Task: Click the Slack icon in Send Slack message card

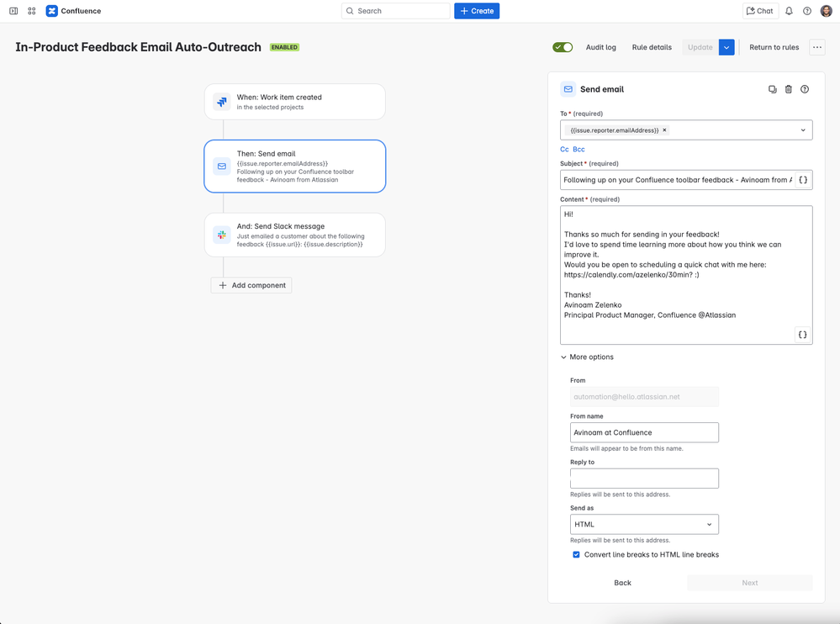Action: tap(222, 235)
